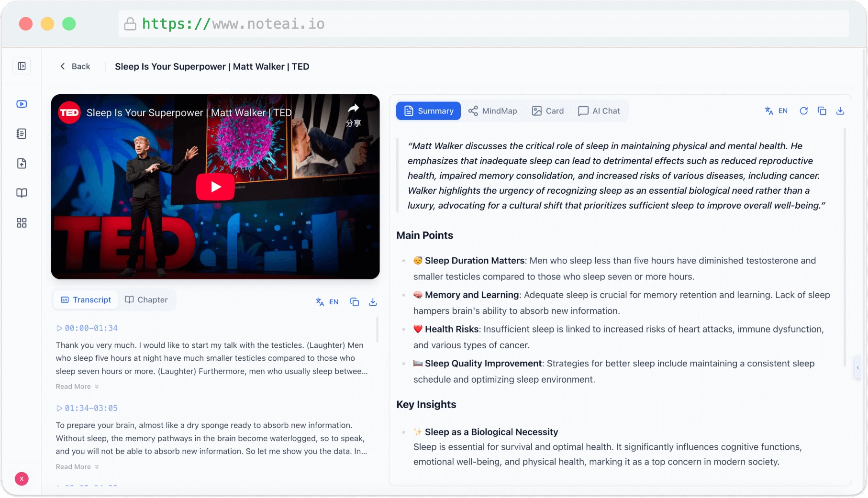868x498 pixels.
Task: Expand Read More under the second transcript segment
Action: (x=77, y=466)
